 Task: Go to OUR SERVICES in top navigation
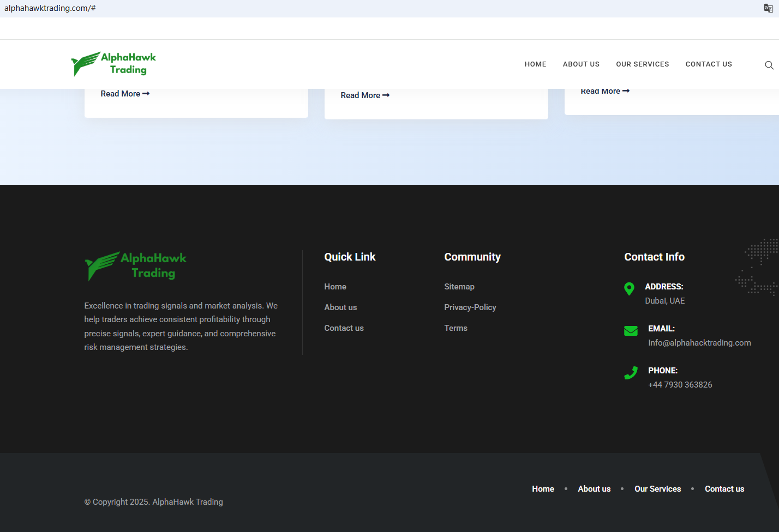[642, 64]
